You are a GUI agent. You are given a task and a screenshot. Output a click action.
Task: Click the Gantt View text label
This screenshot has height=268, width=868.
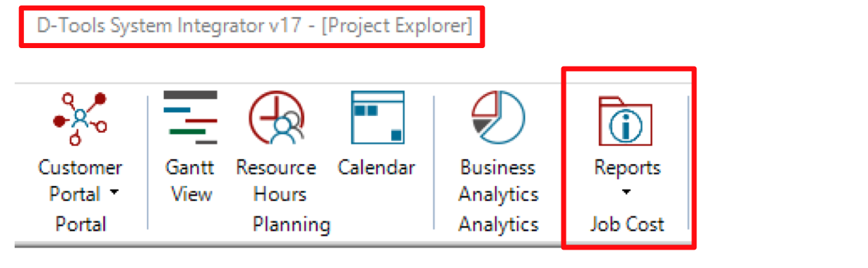[x=190, y=180]
